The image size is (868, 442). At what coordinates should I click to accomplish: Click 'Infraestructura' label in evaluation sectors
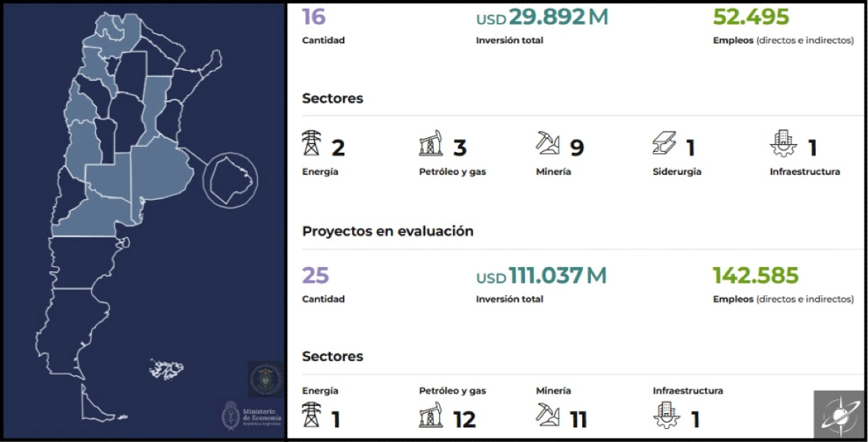(x=688, y=391)
